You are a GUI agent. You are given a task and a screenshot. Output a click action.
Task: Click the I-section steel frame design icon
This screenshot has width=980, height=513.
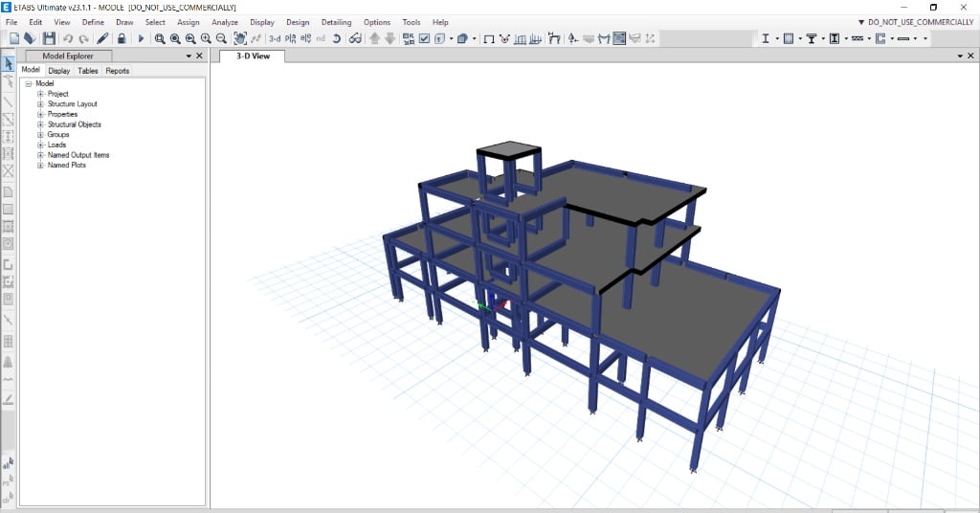tap(765, 38)
